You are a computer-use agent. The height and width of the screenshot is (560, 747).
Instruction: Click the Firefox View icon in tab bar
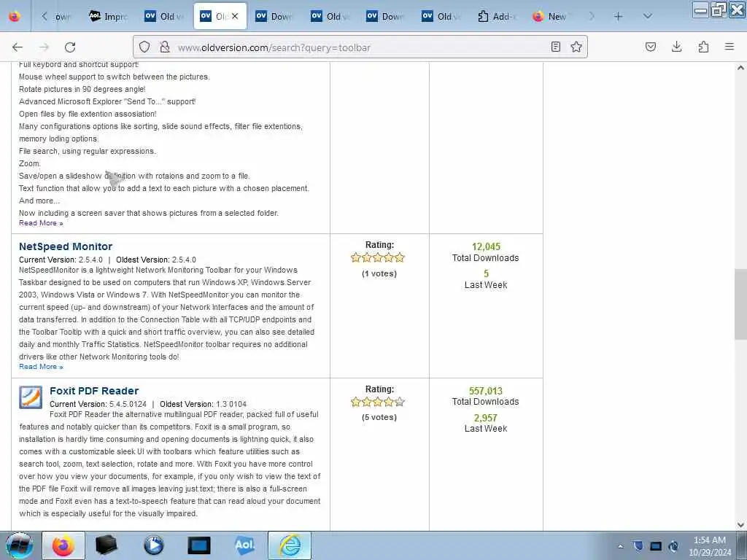[x=15, y=16]
